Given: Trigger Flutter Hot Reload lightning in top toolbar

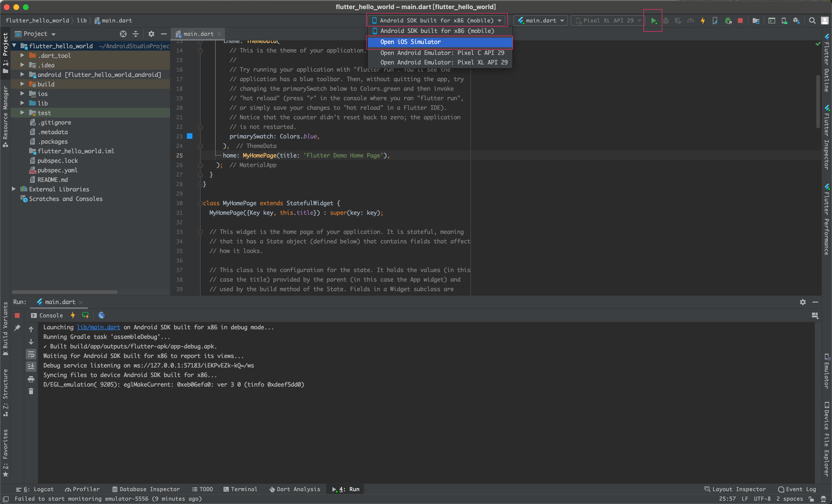Looking at the screenshot, I should [703, 21].
